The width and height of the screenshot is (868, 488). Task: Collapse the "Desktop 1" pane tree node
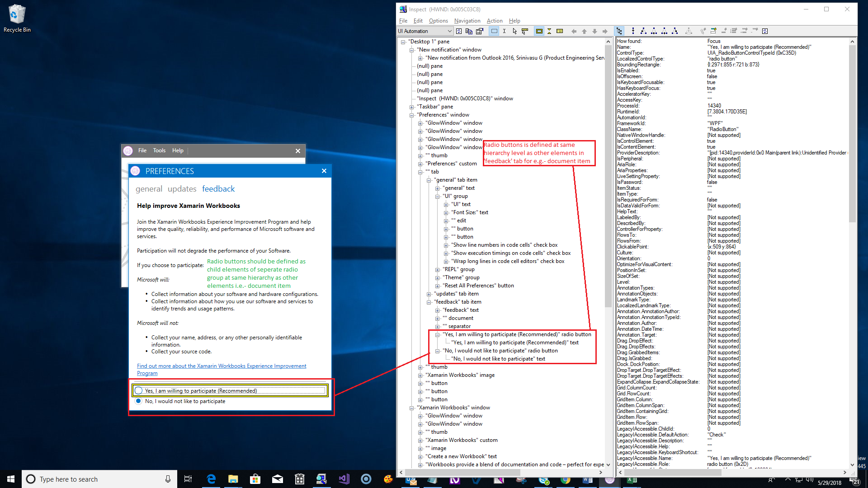[403, 42]
